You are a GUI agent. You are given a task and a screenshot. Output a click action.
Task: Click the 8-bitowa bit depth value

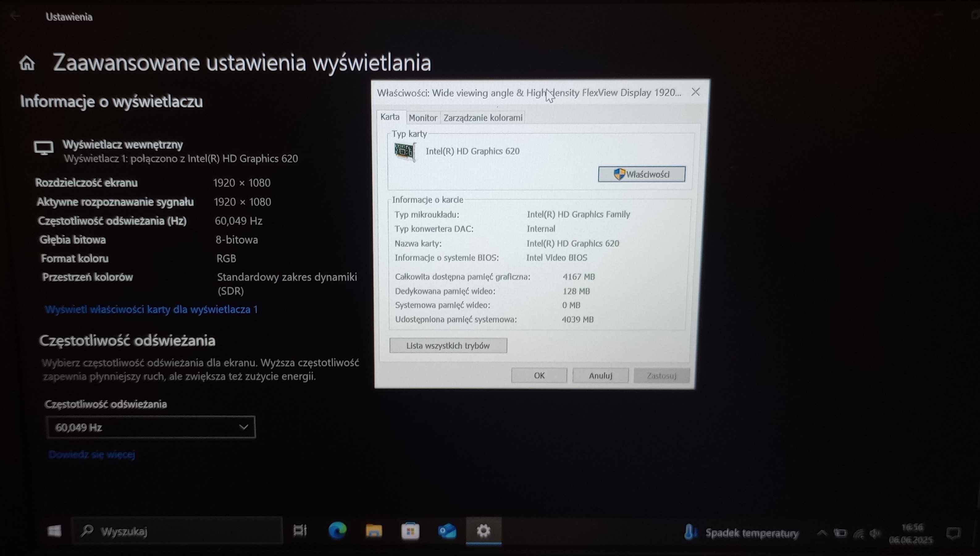237,239
